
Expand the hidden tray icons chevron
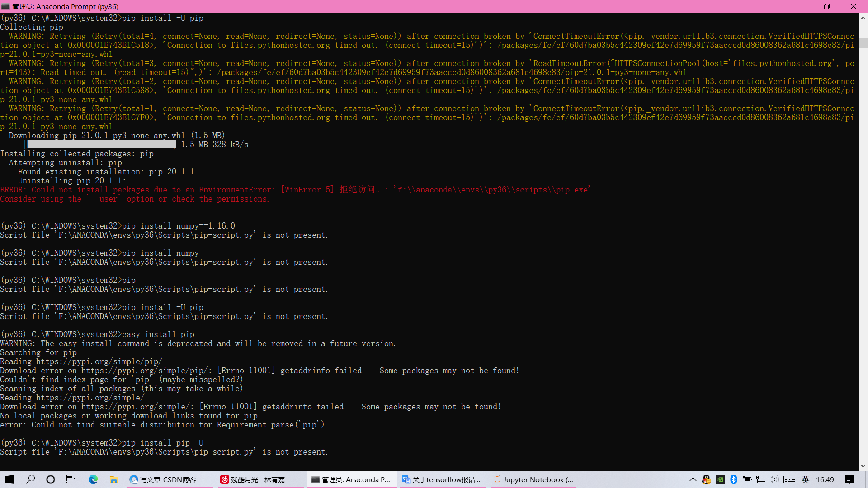(693, 479)
